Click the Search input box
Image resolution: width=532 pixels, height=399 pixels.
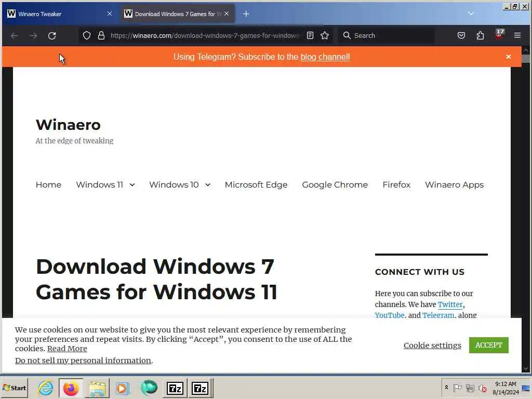(x=387, y=36)
